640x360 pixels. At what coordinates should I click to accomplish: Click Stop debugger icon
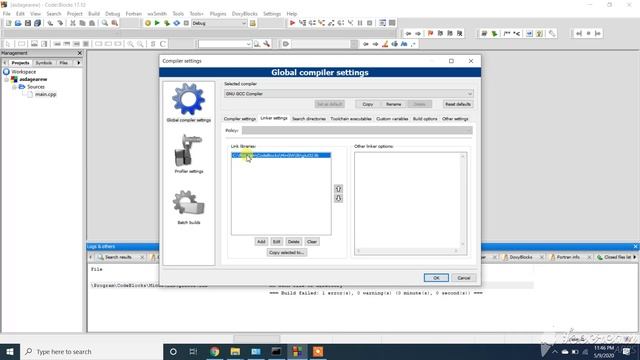[370, 23]
